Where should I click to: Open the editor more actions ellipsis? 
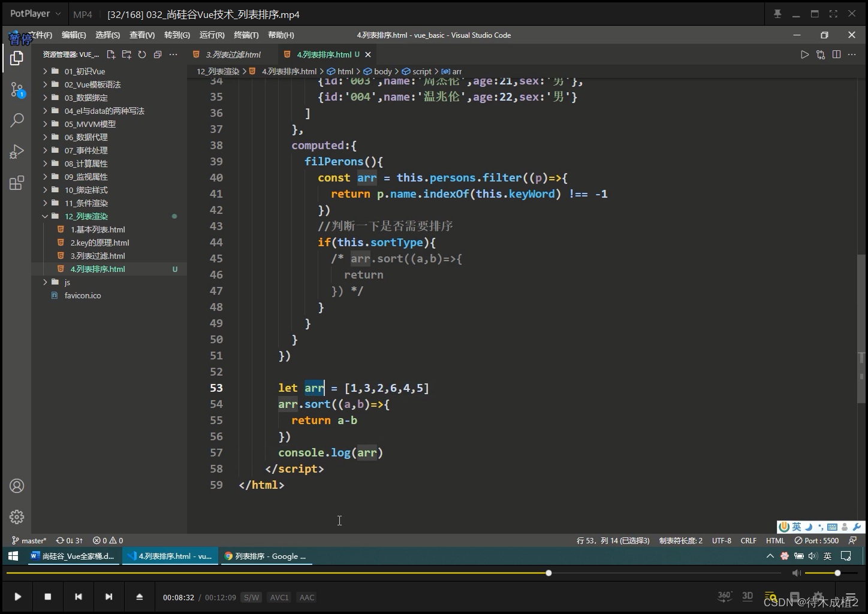click(852, 55)
